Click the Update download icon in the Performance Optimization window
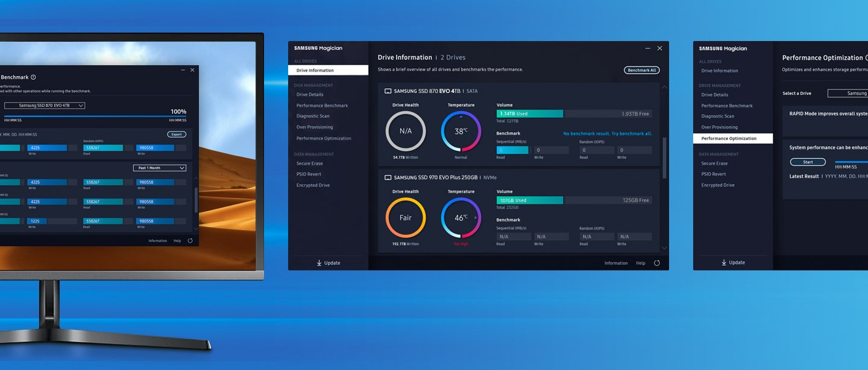 (724, 263)
